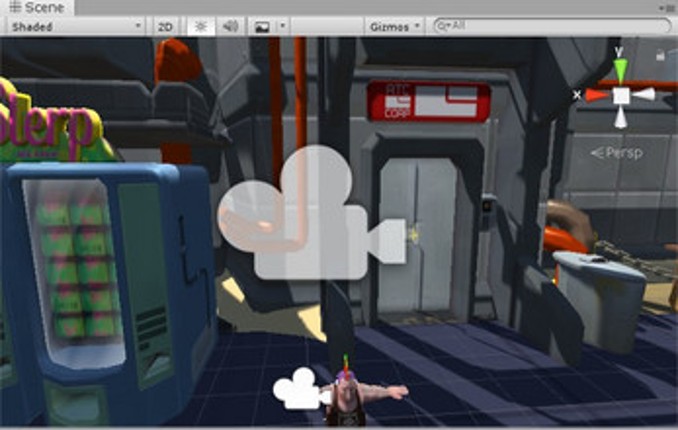
Task: Toggle 2D view mode
Action: (165, 27)
